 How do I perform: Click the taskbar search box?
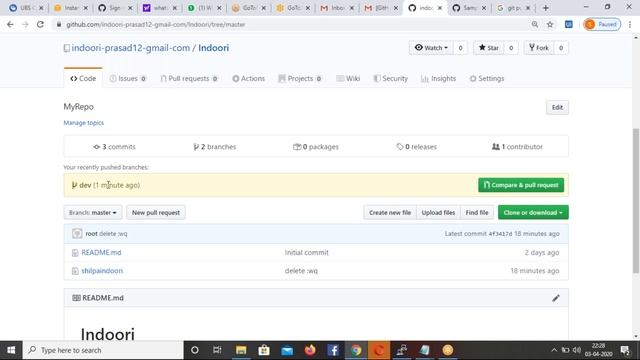click(x=103, y=350)
